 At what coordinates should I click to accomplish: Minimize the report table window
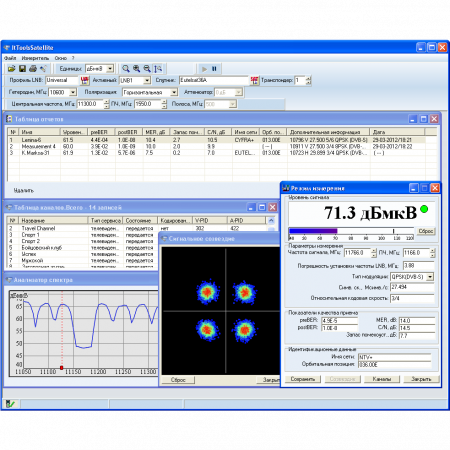pyautogui.click(x=413, y=119)
